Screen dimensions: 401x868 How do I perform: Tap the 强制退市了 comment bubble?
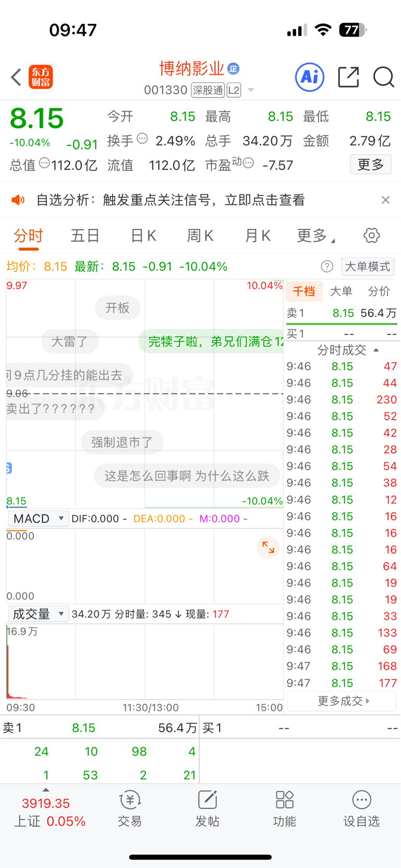122,443
